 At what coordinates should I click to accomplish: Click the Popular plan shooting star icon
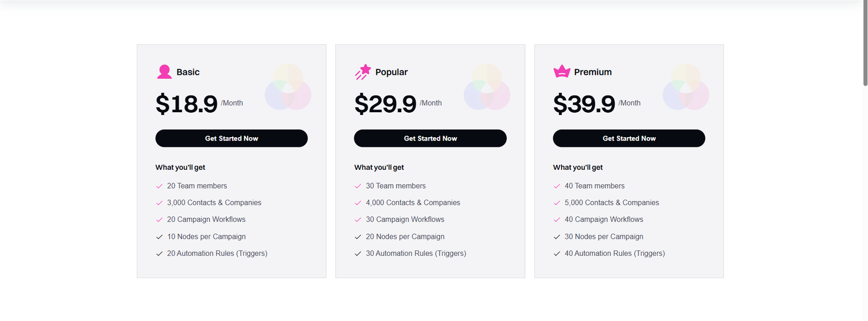[362, 72]
